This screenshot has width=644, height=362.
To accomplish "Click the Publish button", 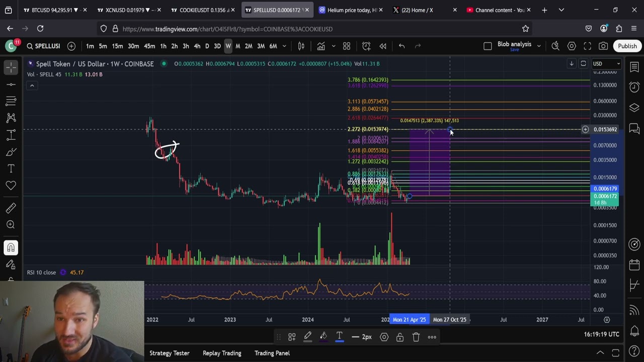I will pos(627,46).
